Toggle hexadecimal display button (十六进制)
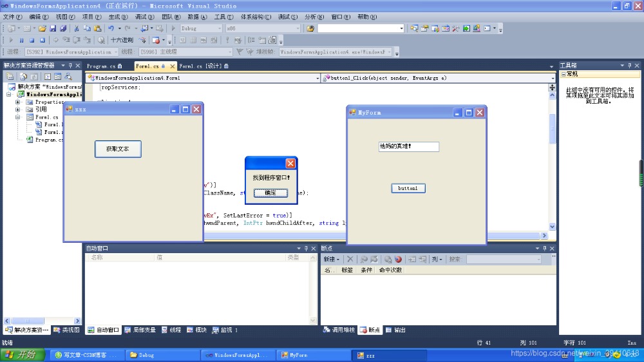The width and height of the screenshot is (644, 362). (122, 40)
